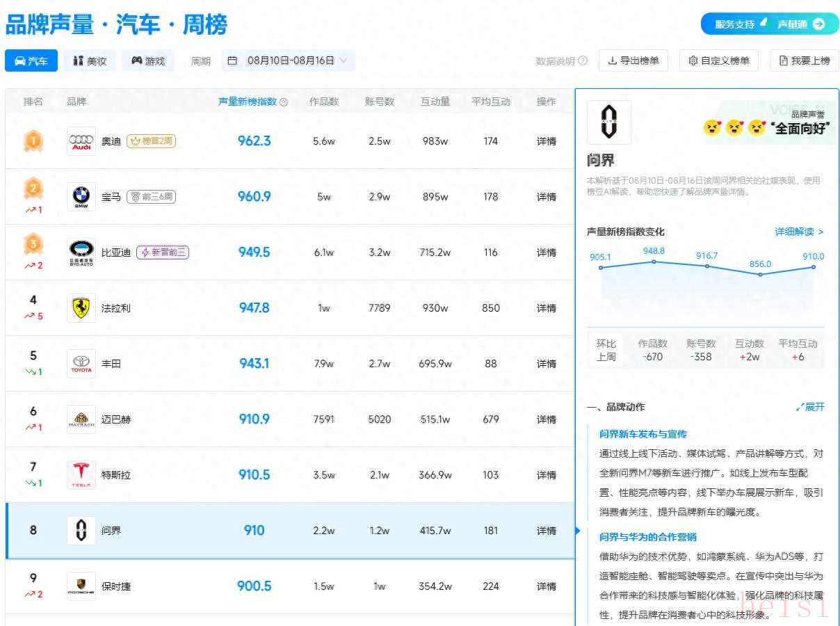Click the 910.0 data point on chart
The image size is (840, 626).
813,267
